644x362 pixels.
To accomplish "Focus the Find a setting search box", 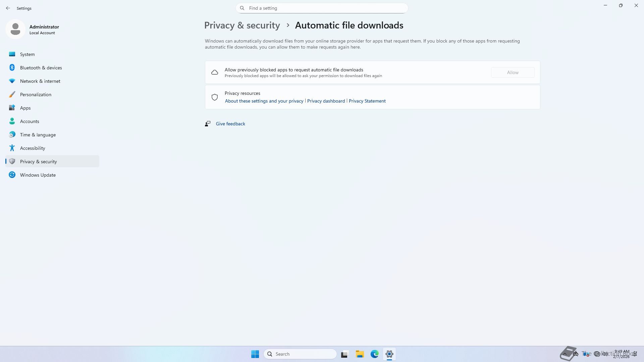I will [x=322, y=8].
